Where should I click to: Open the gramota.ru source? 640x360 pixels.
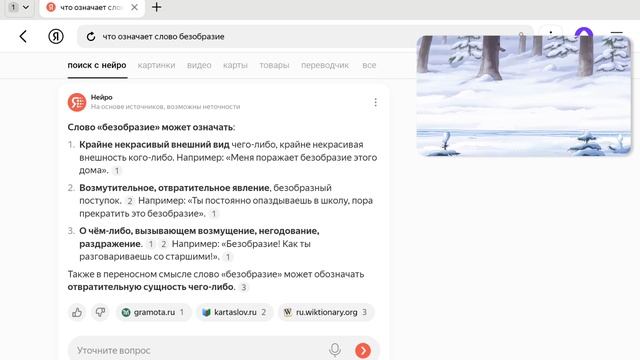pyautogui.click(x=153, y=312)
